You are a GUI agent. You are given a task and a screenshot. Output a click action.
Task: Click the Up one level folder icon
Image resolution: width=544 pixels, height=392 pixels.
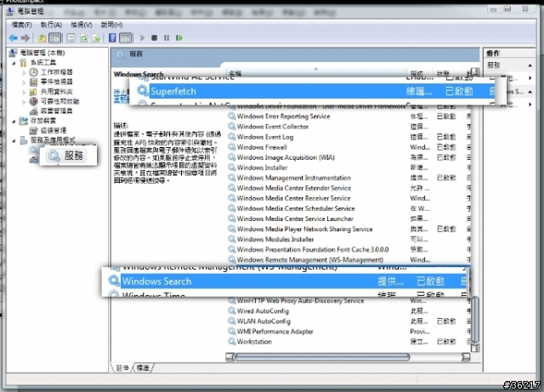pyautogui.click(x=42, y=38)
